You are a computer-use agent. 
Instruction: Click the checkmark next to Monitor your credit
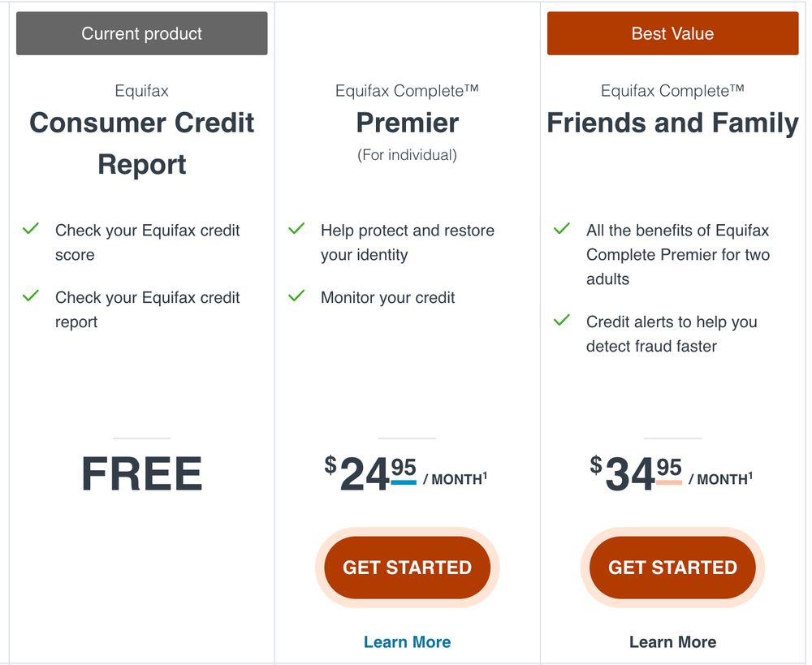296,297
